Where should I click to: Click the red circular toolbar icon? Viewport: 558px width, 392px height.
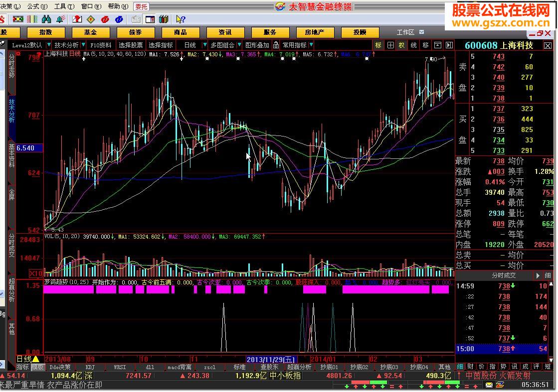[x=105, y=19]
